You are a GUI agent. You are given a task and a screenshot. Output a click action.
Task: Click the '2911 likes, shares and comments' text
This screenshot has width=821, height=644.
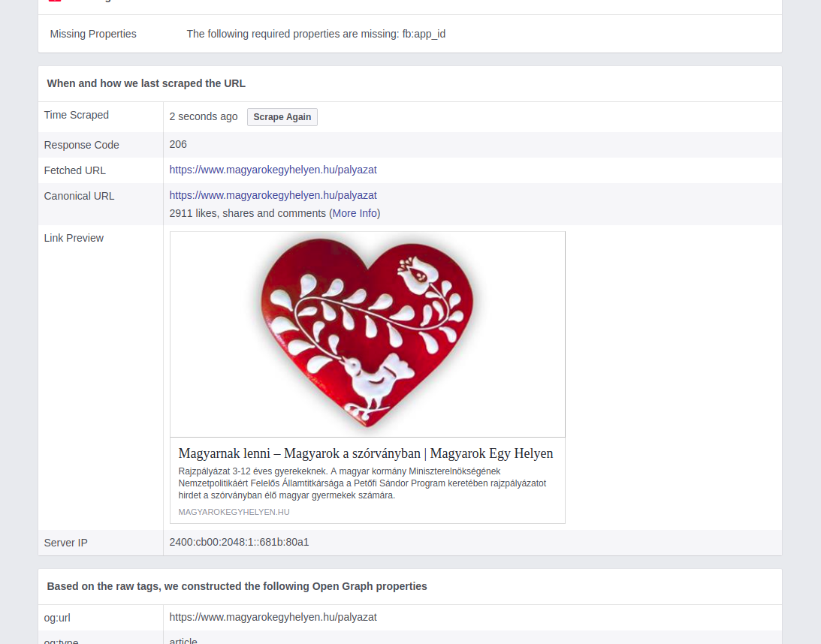[248, 213]
